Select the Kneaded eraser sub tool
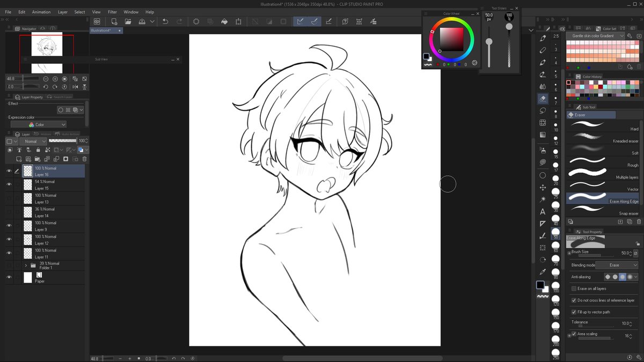This screenshot has width=644, height=362. tap(603, 137)
